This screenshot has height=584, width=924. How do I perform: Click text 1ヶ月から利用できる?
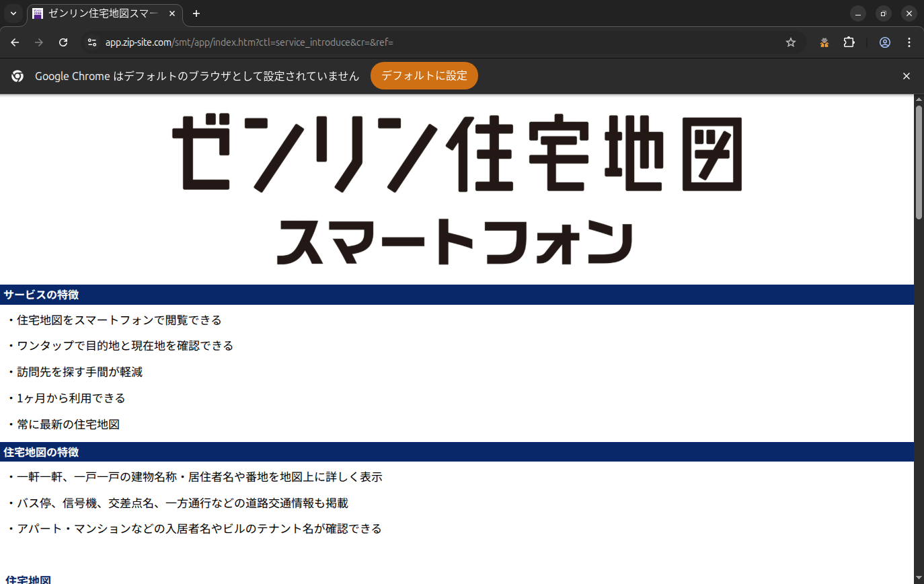[x=71, y=398]
